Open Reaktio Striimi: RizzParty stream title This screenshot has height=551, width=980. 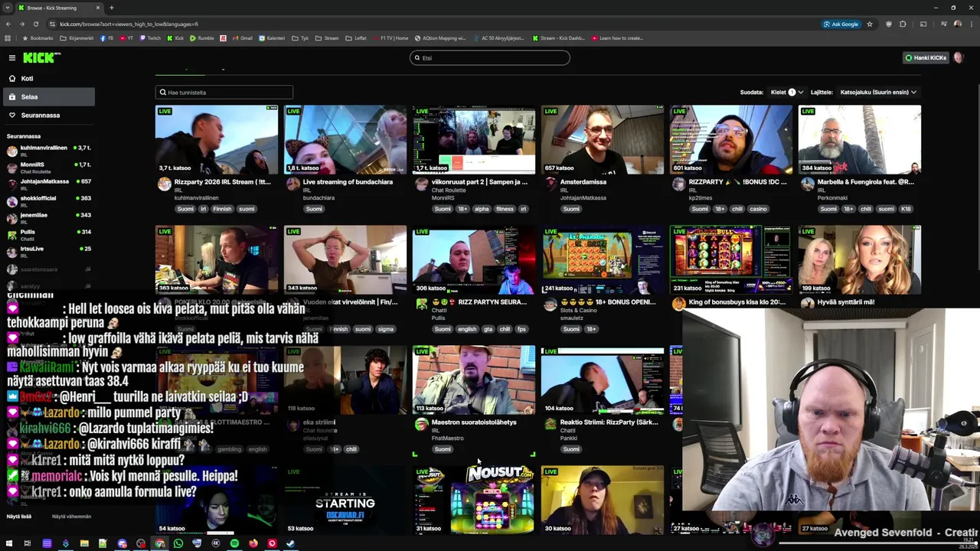(609, 422)
